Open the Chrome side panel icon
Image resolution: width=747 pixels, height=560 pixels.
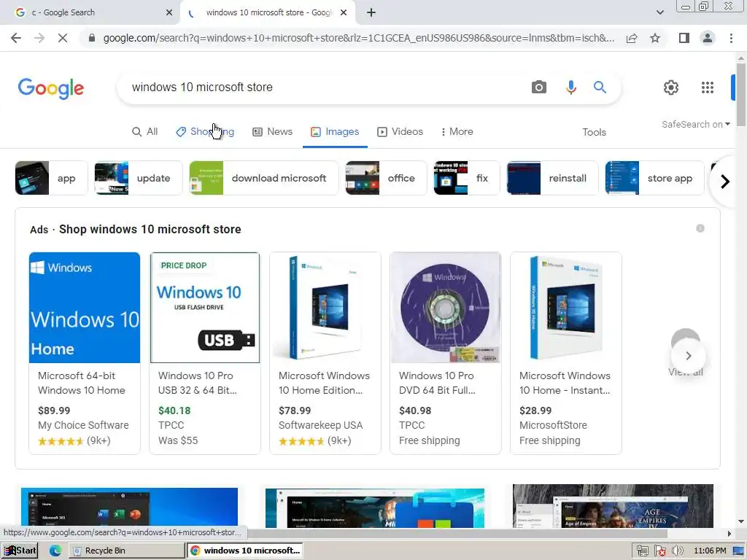click(684, 38)
